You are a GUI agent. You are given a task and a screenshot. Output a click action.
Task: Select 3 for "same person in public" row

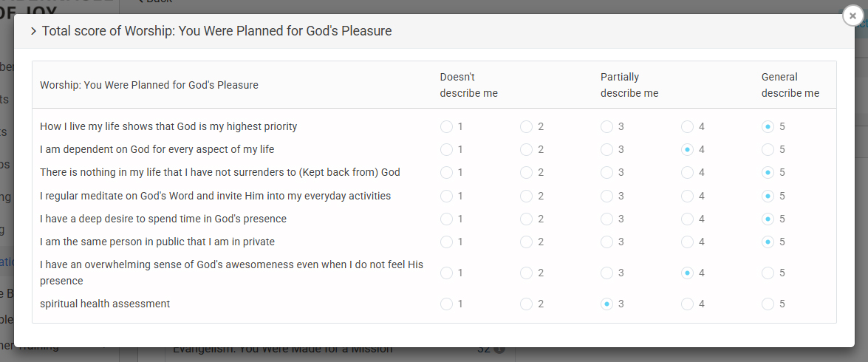pyautogui.click(x=606, y=242)
